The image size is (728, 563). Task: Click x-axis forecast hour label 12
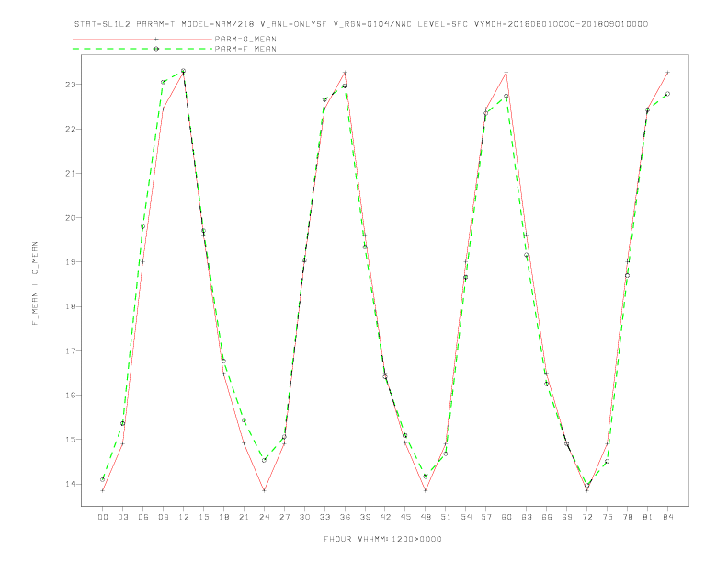point(184,517)
